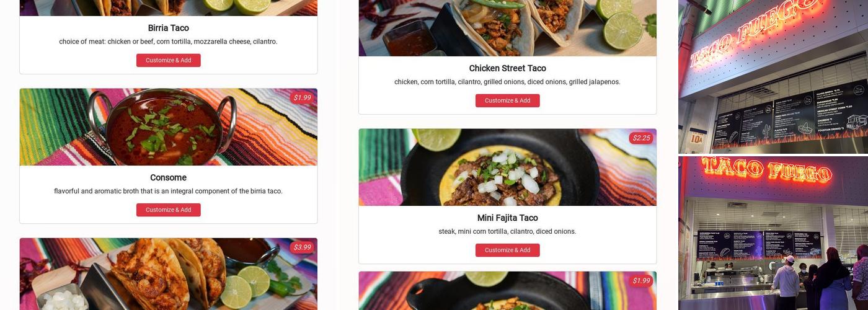Click Customize & Add under Mini Fajita Taco
The width and height of the screenshot is (868, 310).
click(x=507, y=250)
